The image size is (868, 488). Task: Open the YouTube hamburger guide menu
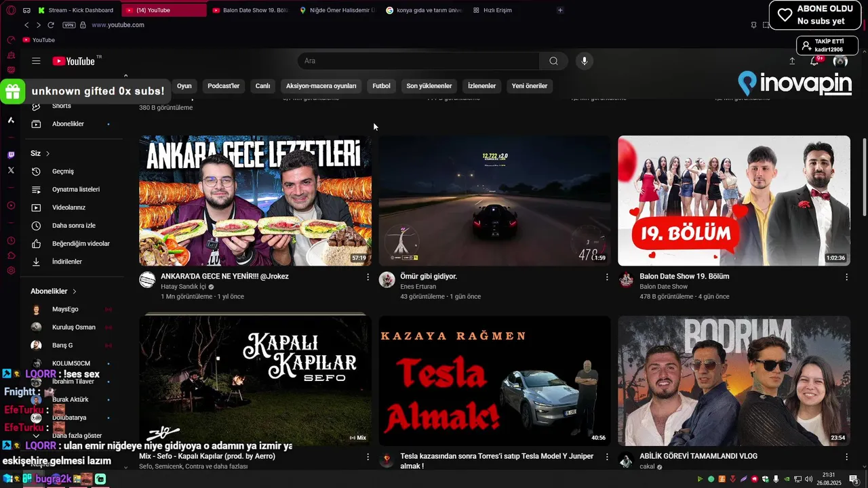click(36, 61)
